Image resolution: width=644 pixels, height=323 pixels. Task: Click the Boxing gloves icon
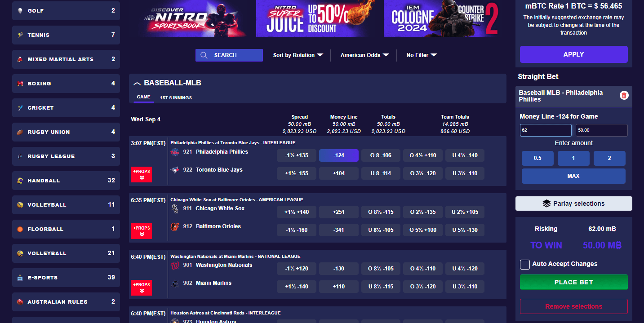click(20, 84)
